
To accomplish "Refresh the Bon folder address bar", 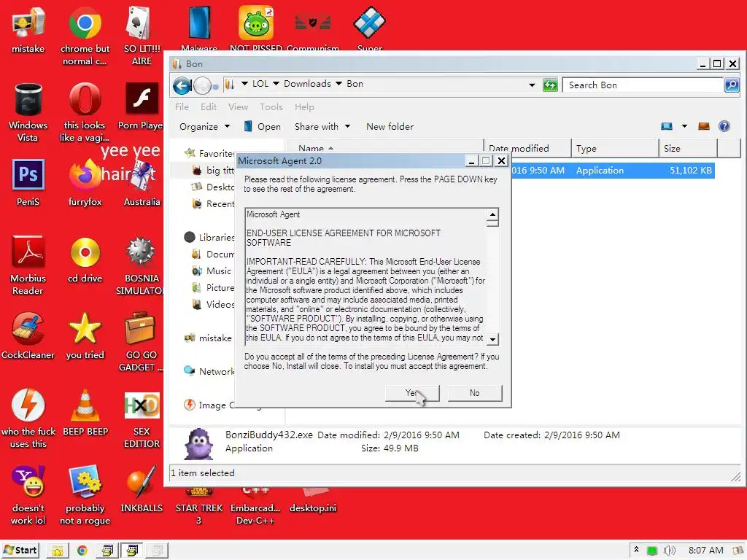I will 550,85.
